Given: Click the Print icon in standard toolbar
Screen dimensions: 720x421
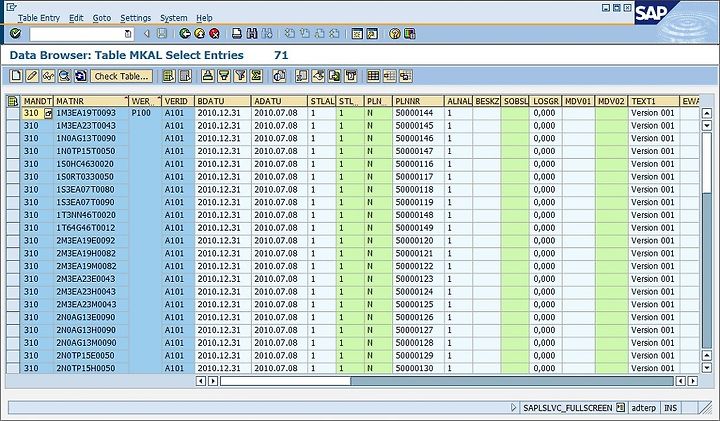Looking at the screenshot, I should coord(237,34).
